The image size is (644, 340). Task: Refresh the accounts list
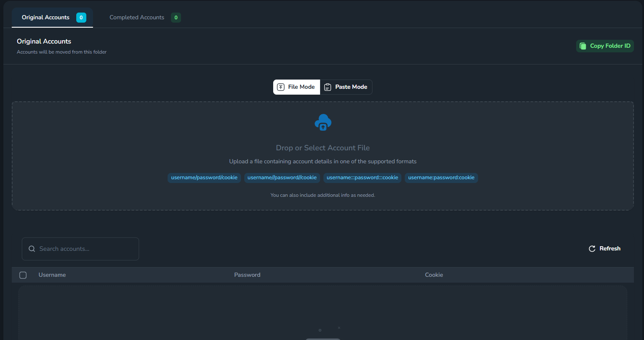click(x=605, y=249)
